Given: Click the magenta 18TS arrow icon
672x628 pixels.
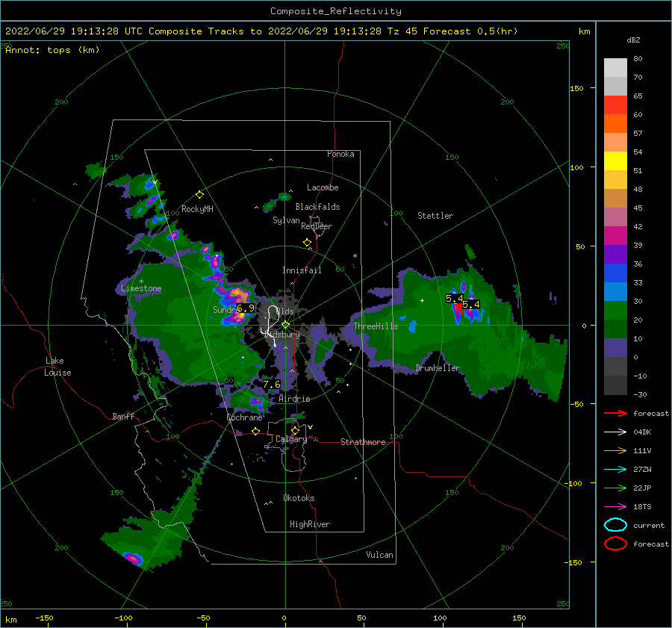Looking at the screenshot, I should tap(615, 507).
